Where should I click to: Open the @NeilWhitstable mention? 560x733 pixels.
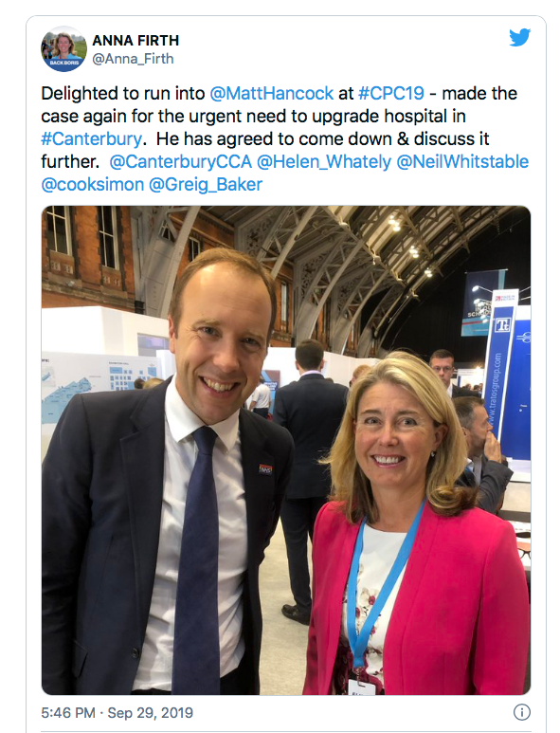(462, 162)
